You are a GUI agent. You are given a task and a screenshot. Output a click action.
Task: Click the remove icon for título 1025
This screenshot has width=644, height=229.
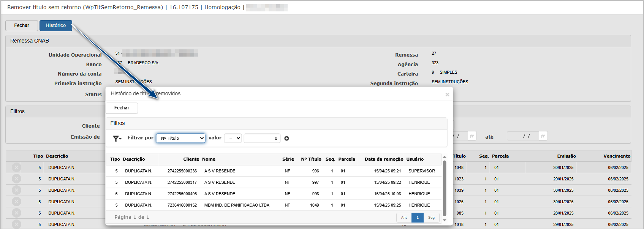(16, 202)
